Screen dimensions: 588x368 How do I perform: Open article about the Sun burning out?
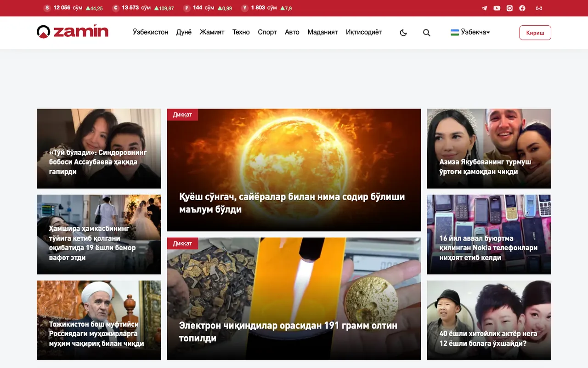click(x=294, y=170)
